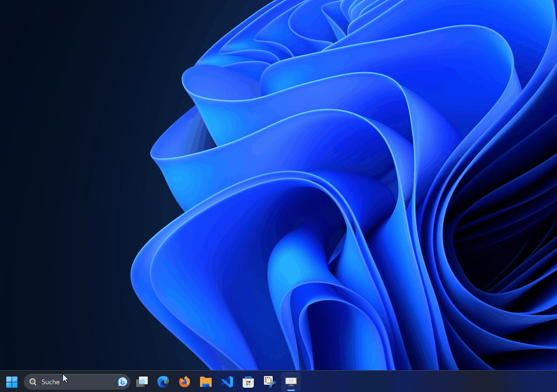The height and width of the screenshot is (392, 557).
Task: Open Microsoft Store from taskbar
Action: coord(248,382)
